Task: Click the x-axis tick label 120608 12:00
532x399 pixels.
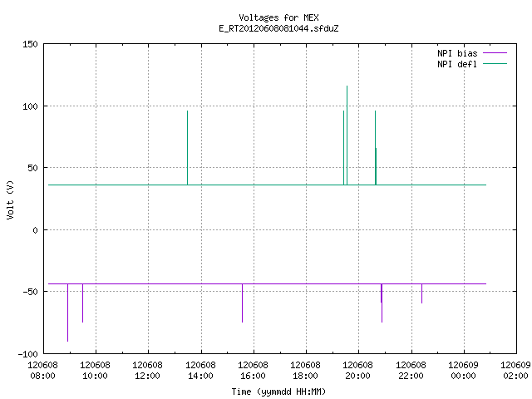Action: click(x=148, y=371)
